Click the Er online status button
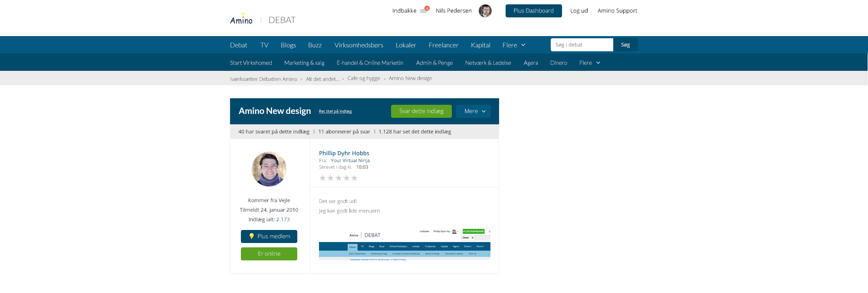Viewport: 868px width, 293px height. (269, 254)
